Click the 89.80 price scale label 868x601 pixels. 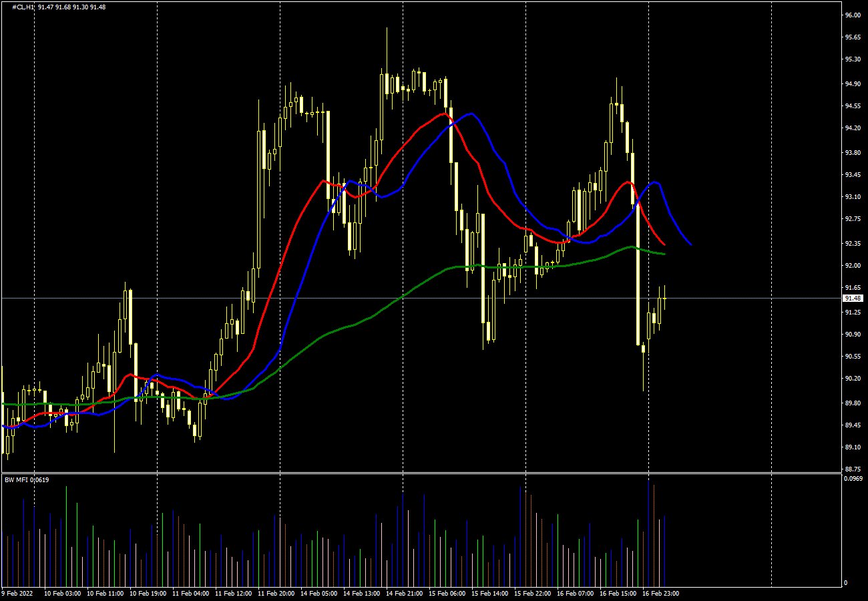tap(853, 403)
